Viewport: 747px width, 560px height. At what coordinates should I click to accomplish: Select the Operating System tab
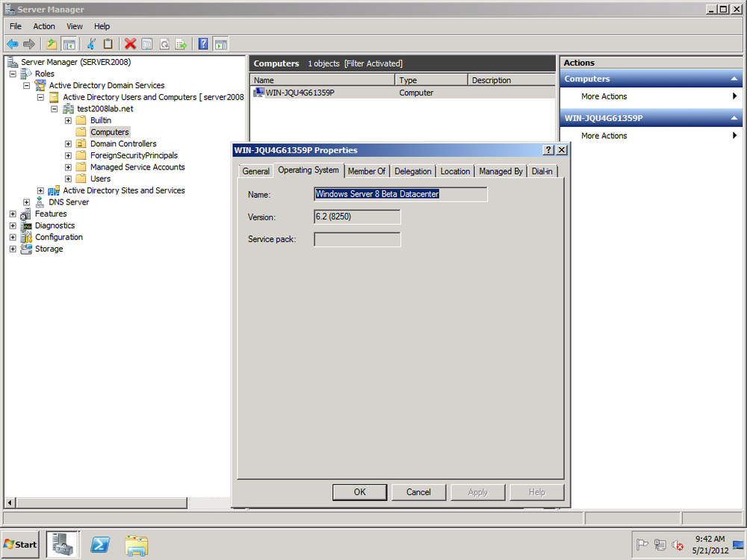coord(309,170)
